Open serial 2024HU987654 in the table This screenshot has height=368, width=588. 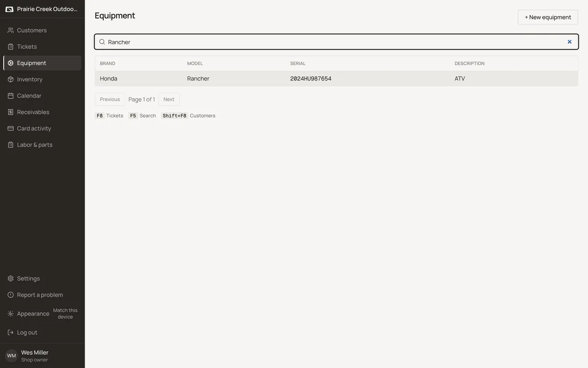pos(311,79)
